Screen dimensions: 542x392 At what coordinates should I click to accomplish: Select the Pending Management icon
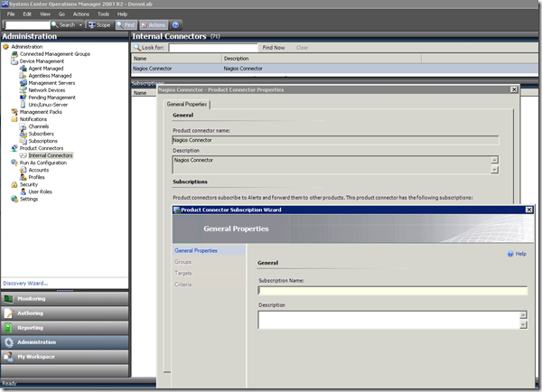(x=23, y=98)
